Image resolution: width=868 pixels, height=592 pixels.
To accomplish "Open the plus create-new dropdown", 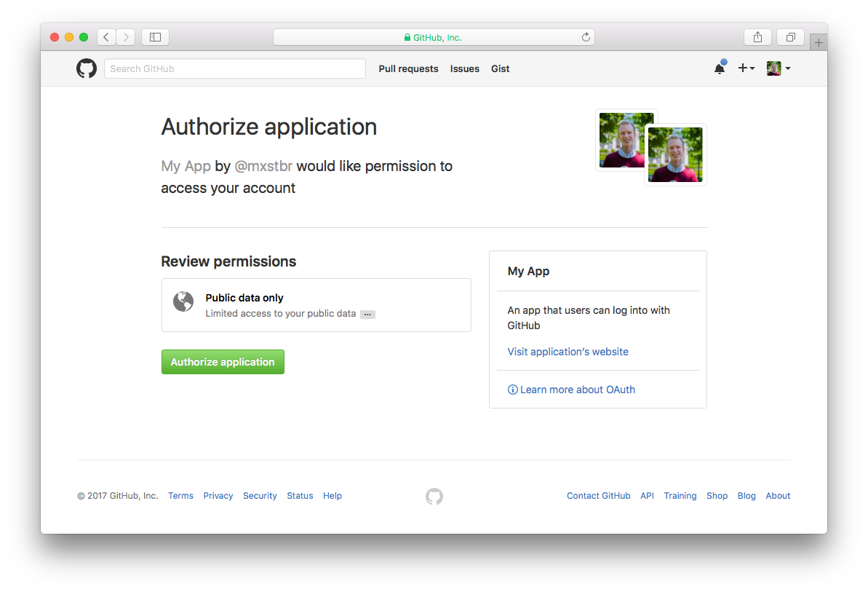I will [x=746, y=68].
